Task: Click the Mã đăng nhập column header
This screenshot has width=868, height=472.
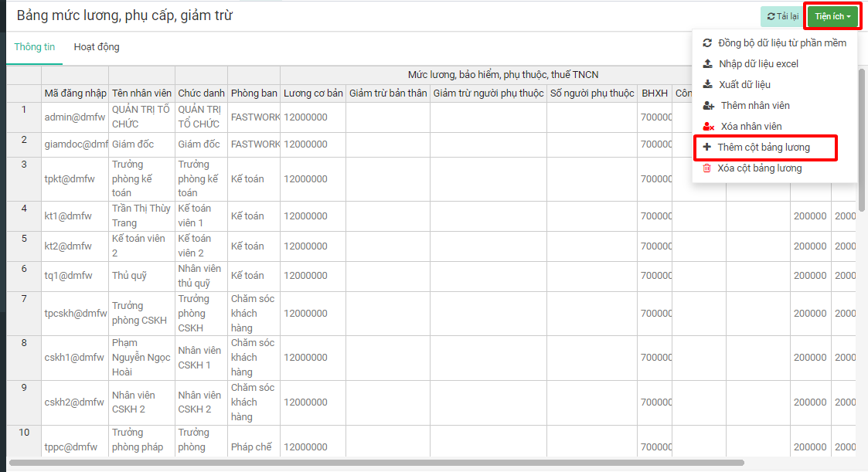Action: [75, 93]
